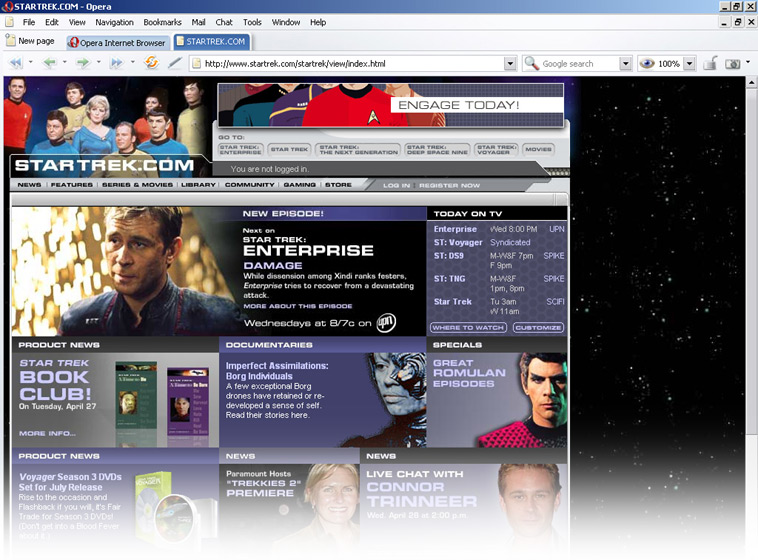
Task: Open the View menu
Action: coord(77,22)
